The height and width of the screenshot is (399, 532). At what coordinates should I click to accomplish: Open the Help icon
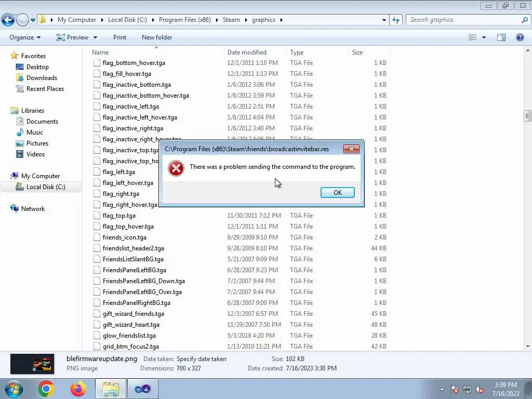[520, 37]
